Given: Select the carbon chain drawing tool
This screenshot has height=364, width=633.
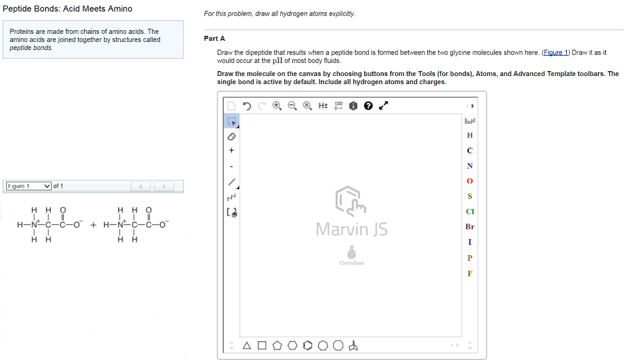Looking at the screenshot, I should tap(232, 197).
